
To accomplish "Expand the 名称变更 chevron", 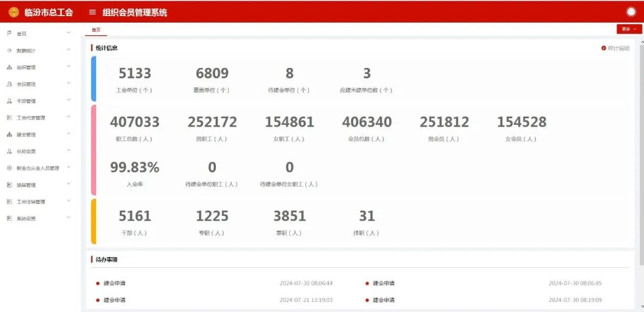I will pos(69,150).
